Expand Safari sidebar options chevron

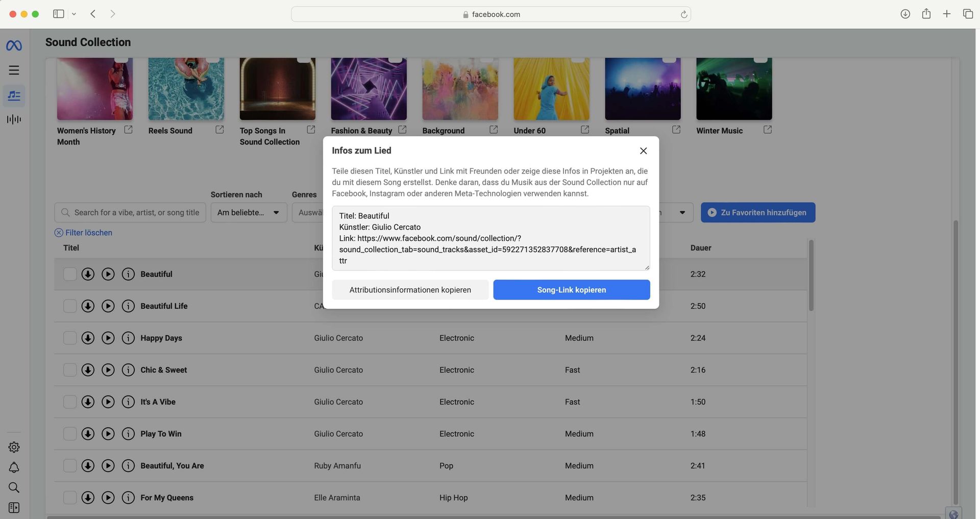tap(74, 14)
